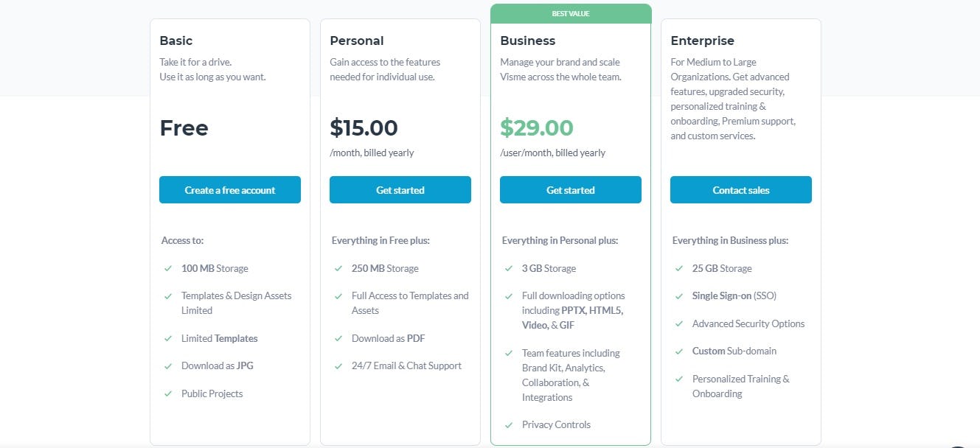This screenshot has width=980, height=448.
Task: Click the checkmark next to Download as JPG
Action: [167, 365]
